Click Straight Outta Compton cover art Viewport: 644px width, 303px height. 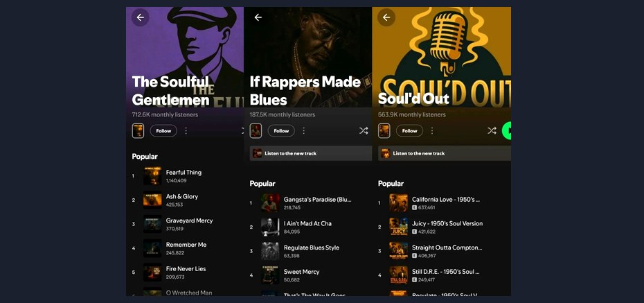398,251
